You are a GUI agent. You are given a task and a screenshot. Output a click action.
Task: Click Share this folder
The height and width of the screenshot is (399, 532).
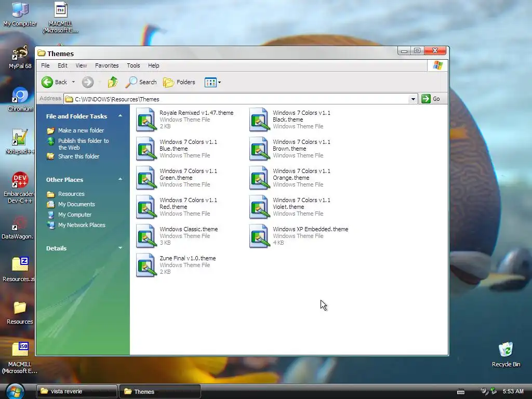[78, 156]
